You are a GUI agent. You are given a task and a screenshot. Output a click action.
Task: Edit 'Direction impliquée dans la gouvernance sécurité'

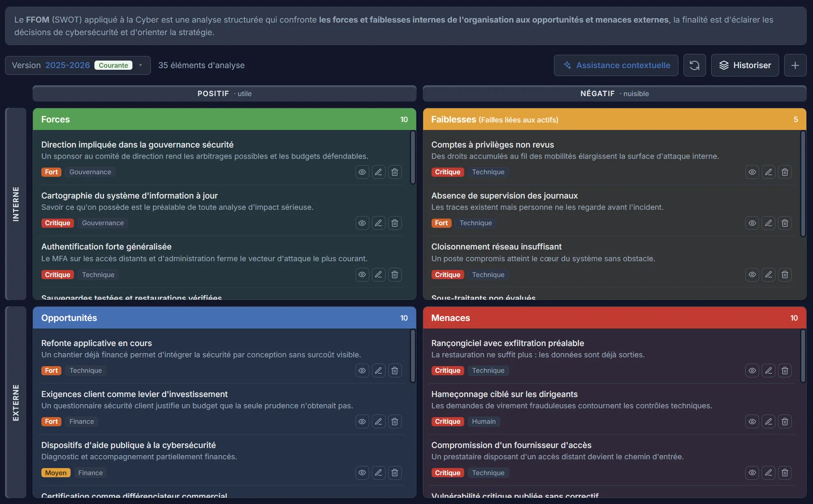(378, 172)
